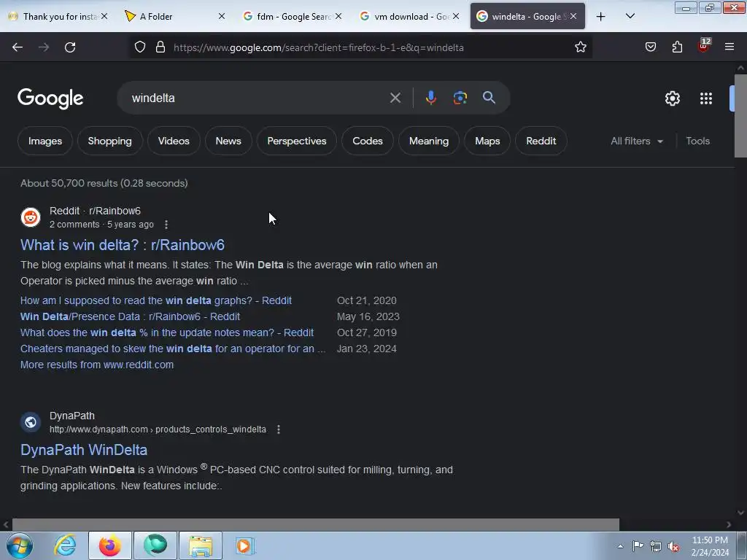Click the horizontal scrollbar thumb
Image resolution: width=747 pixels, height=560 pixels.
(x=315, y=525)
